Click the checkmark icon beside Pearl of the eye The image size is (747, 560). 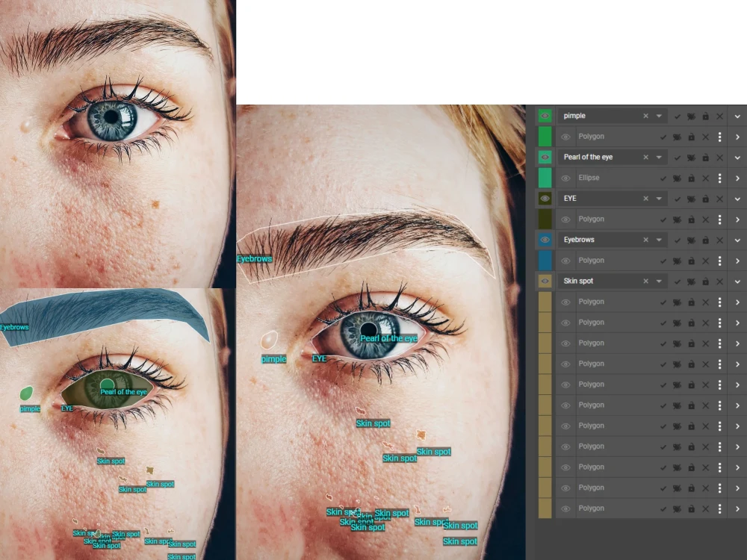tap(677, 157)
